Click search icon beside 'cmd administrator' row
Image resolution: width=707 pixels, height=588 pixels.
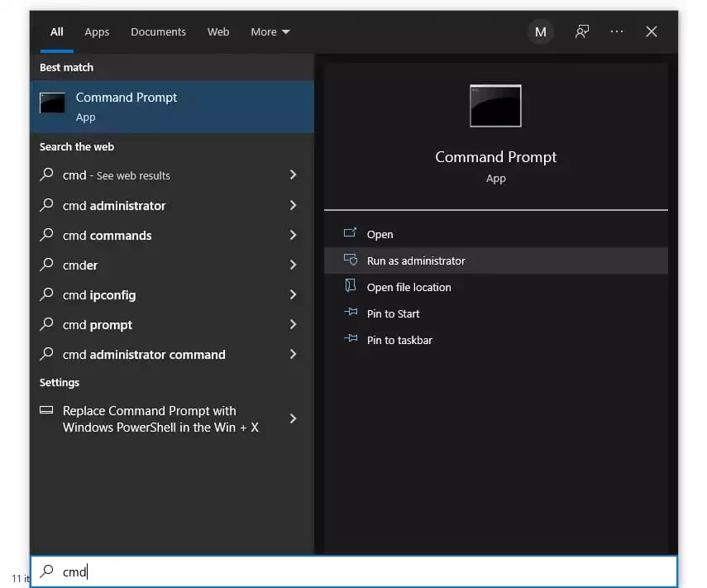(x=46, y=205)
